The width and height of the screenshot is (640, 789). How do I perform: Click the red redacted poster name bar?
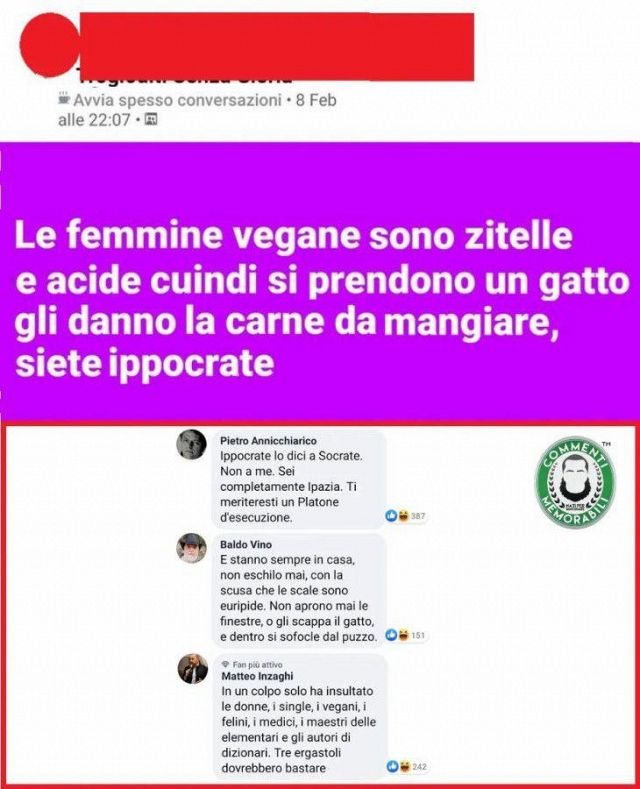276,47
